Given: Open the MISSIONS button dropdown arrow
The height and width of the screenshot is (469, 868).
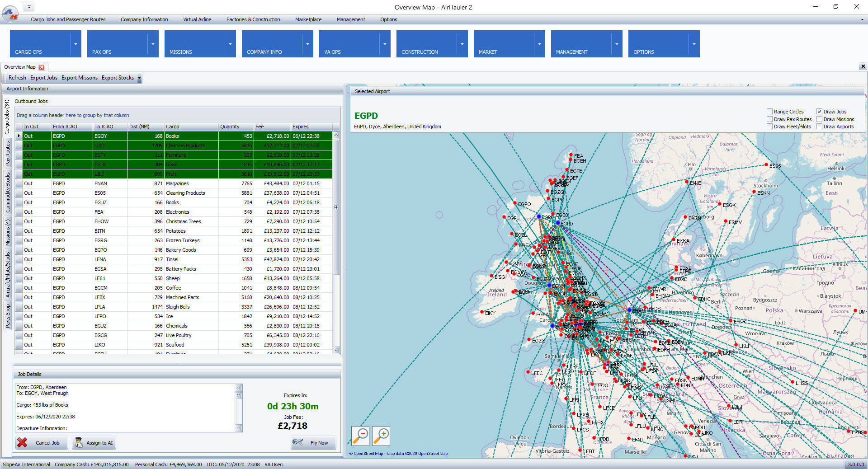Looking at the screenshot, I should 230,44.
